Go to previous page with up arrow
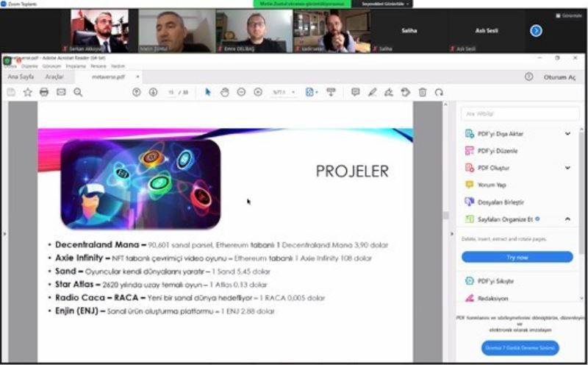588x365 pixels. coord(136,92)
